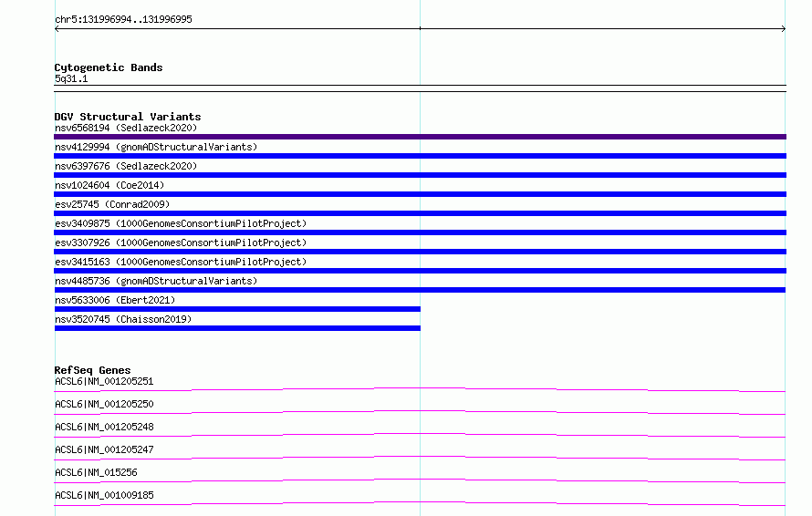Click the magenta line under ACSL6|NM_001205250
The image size is (812, 516).
420,412
